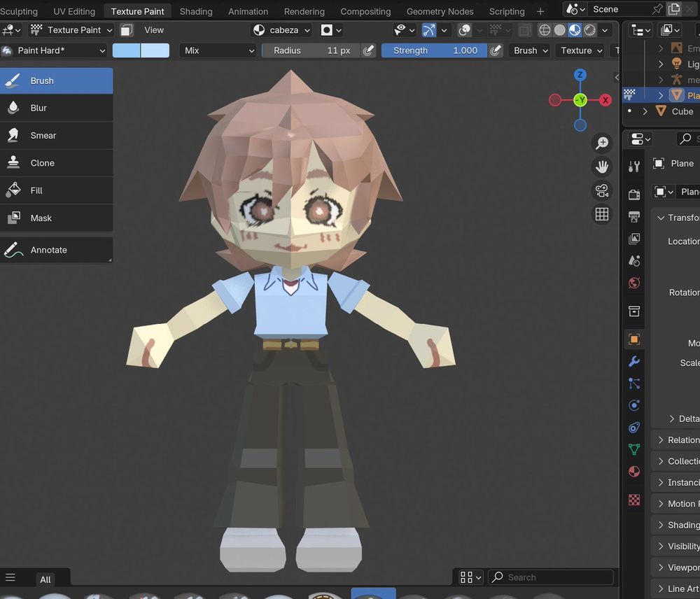The width and height of the screenshot is (700, 599).
Task: Select the All brush category tab
Action: pos(45,579)
